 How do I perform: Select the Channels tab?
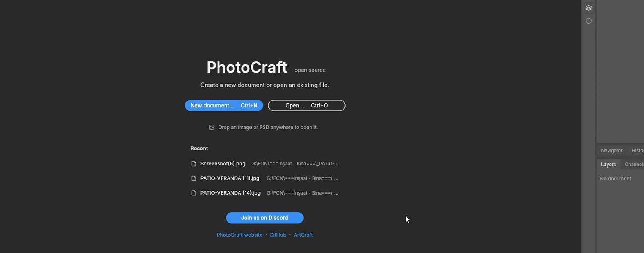click(634, 165)
